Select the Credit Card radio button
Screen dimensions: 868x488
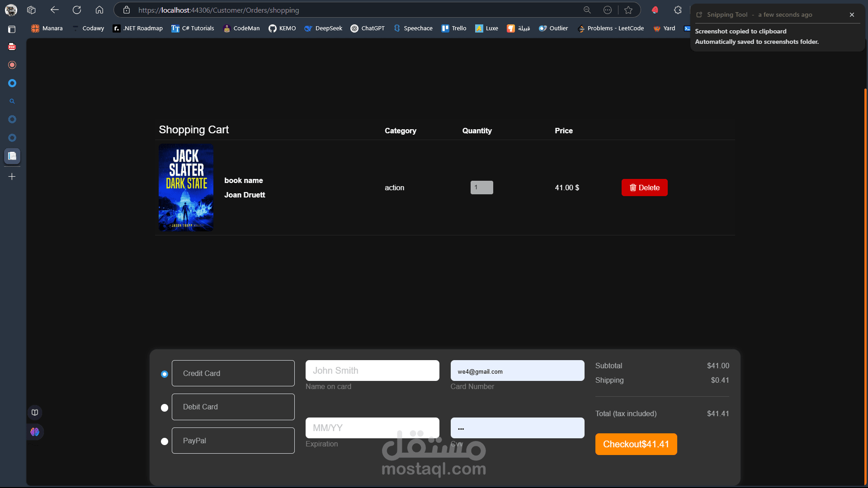[x=165, y=374]
